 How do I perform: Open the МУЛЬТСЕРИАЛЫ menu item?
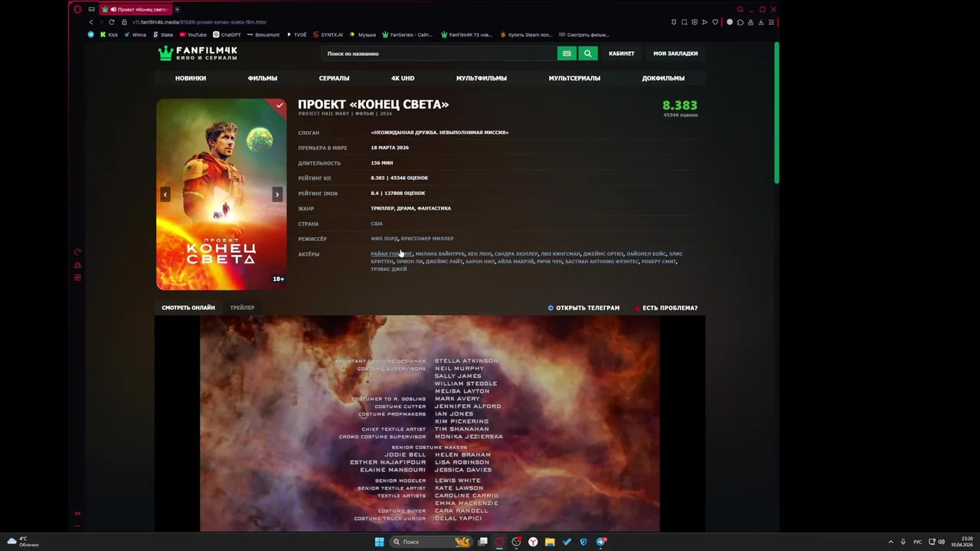coord(574,78)
